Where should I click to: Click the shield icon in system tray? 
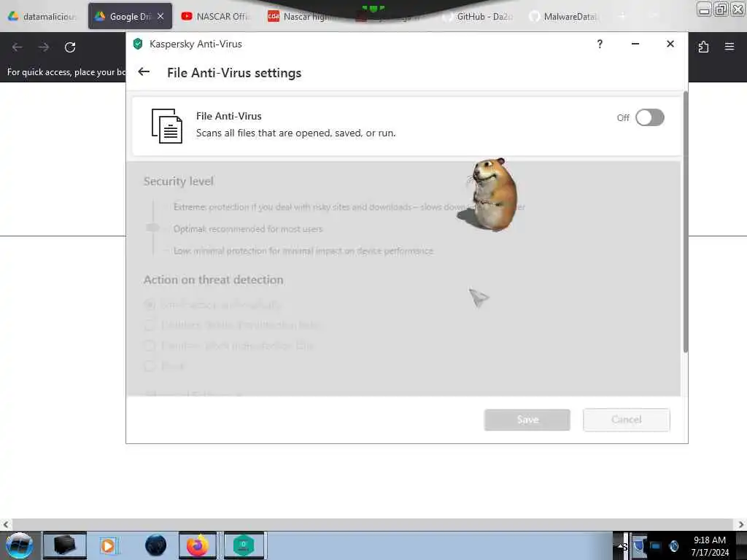(x=639, y=545)
